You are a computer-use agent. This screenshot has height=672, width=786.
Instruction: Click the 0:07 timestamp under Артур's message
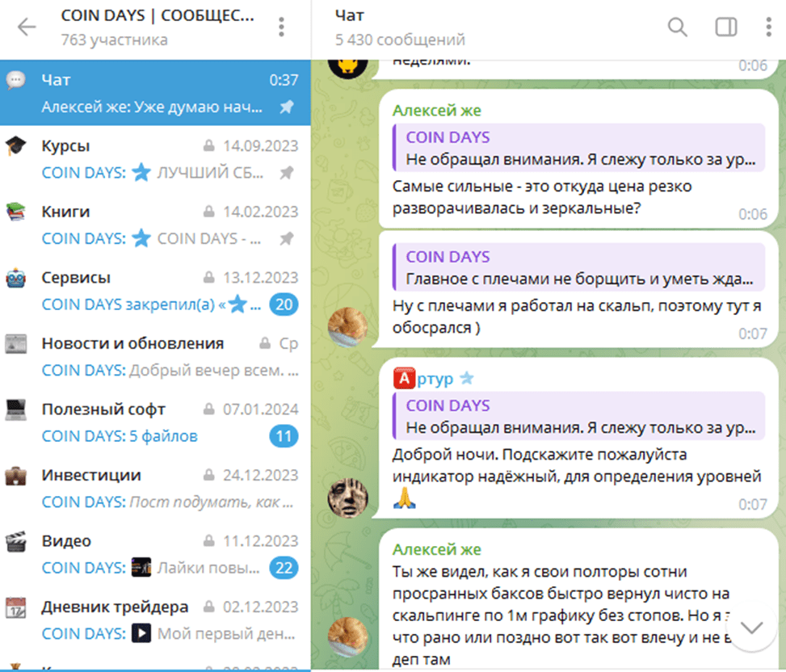[x=753, y=504]
